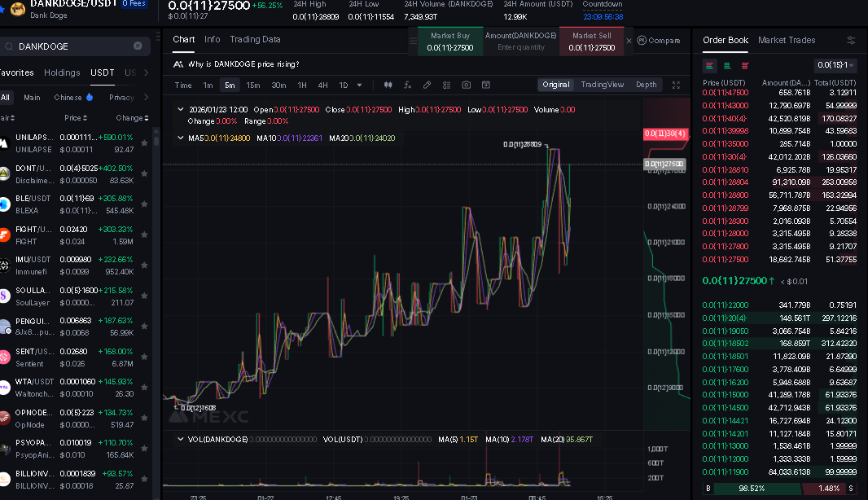Image resolution: width=868 pixels, height=500 pixels.
Task: Select the pencil drawing tool icon
Action: tap(427, 85)
